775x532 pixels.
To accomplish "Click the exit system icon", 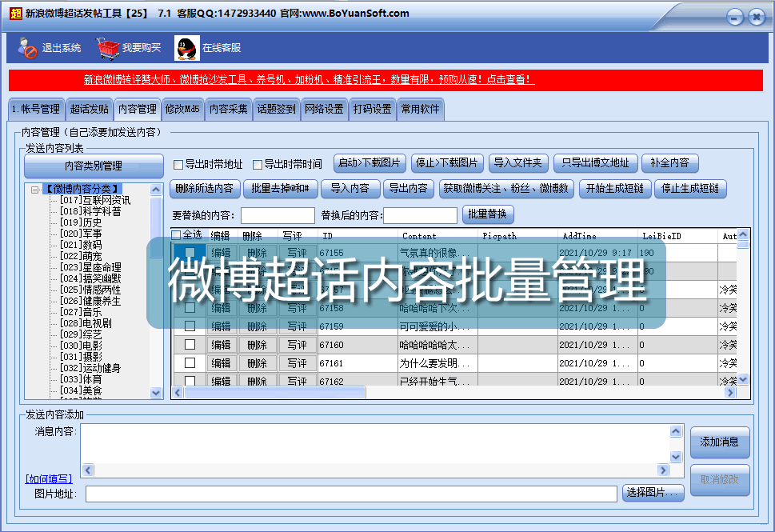I will [28, 48].
